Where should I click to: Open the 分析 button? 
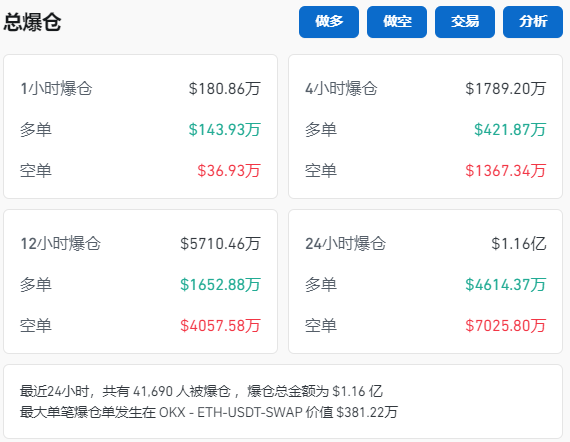tap(533, 22)
